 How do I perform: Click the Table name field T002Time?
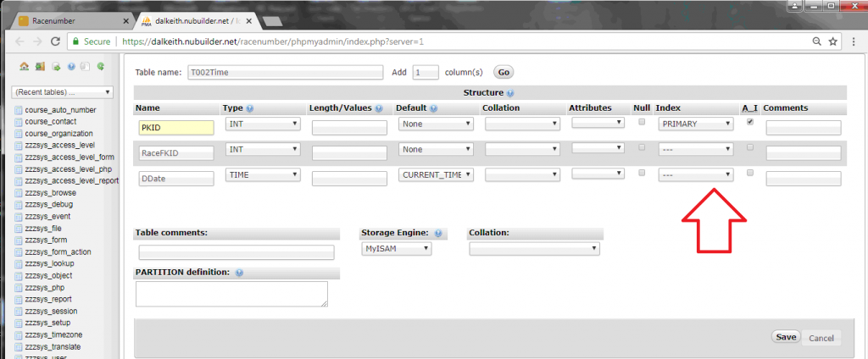click(x=285, y=73)
